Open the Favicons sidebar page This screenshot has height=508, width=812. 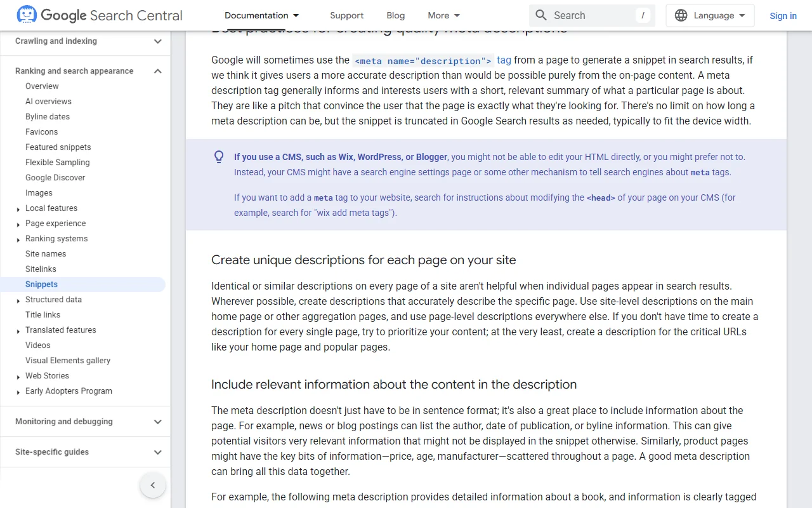pyautogui.click(x=41, y=132)
